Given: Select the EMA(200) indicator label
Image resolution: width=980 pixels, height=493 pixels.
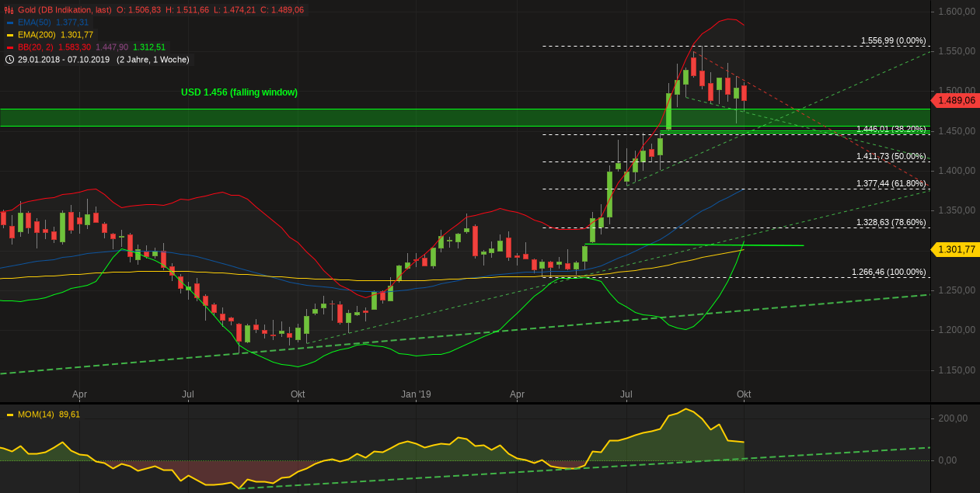Looking at the screenshot, I should pos(37,35).
